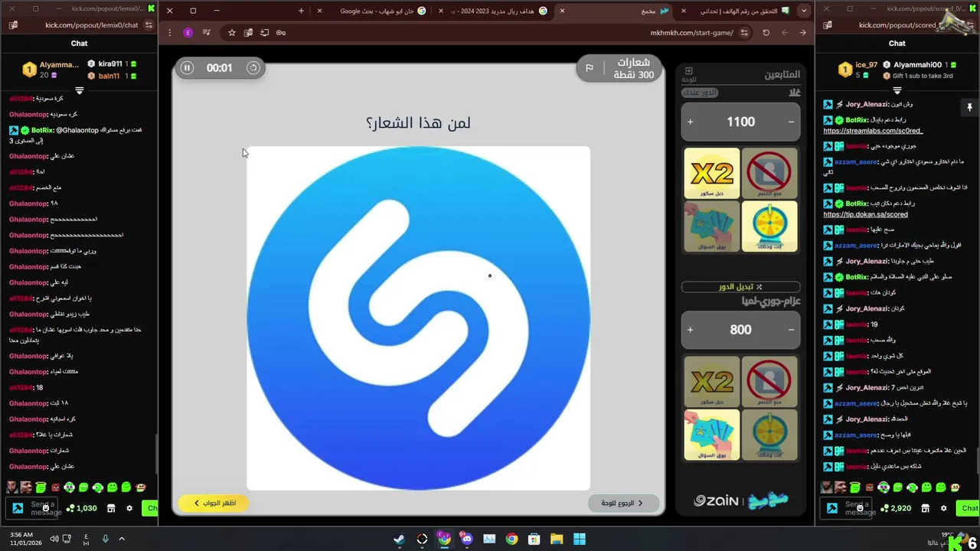
Task: Open Steam from the taskbar
Action: pyautogui.click(x=400, y=539)
